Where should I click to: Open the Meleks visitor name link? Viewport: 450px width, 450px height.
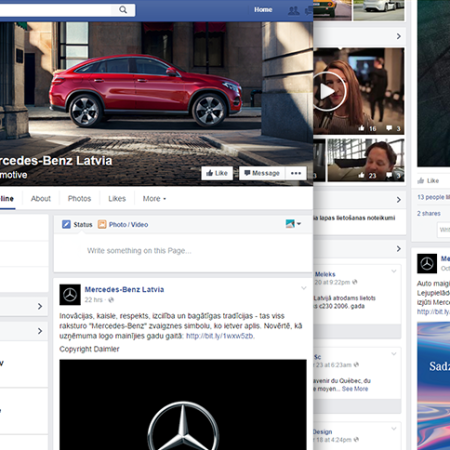pos(325,274)
